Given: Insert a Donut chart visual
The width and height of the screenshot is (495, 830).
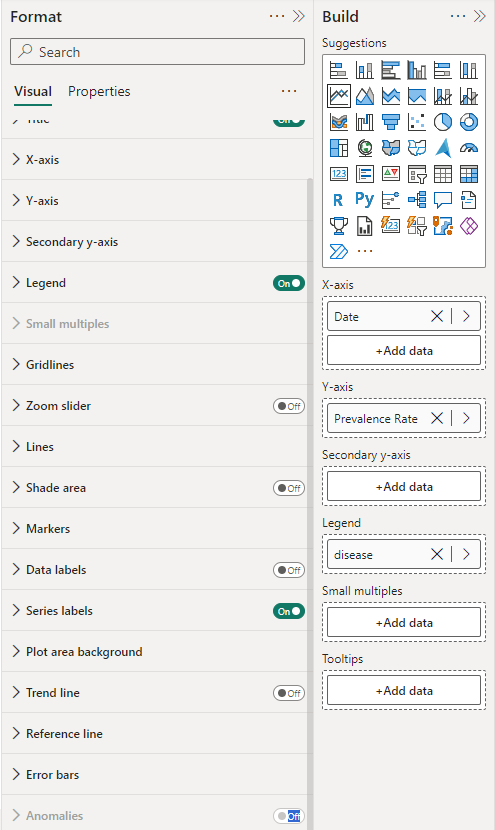Looking at the screenshot, I should tap(469, 122).
